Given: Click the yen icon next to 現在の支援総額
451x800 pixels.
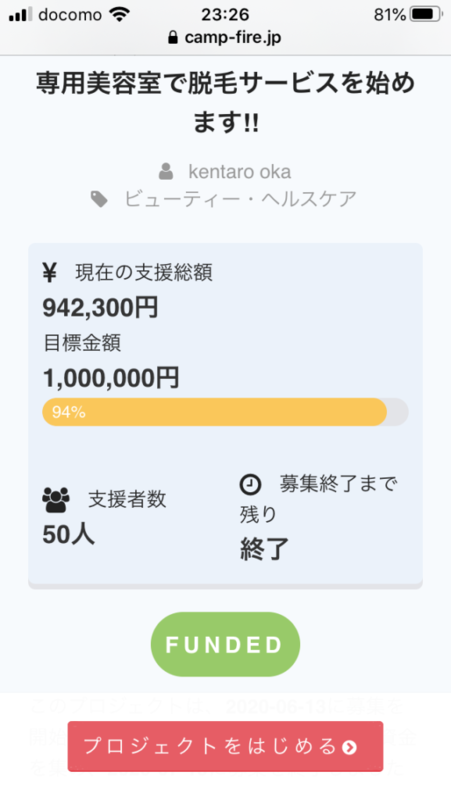Looking at the screenshot, I should (x=49, y=272).
